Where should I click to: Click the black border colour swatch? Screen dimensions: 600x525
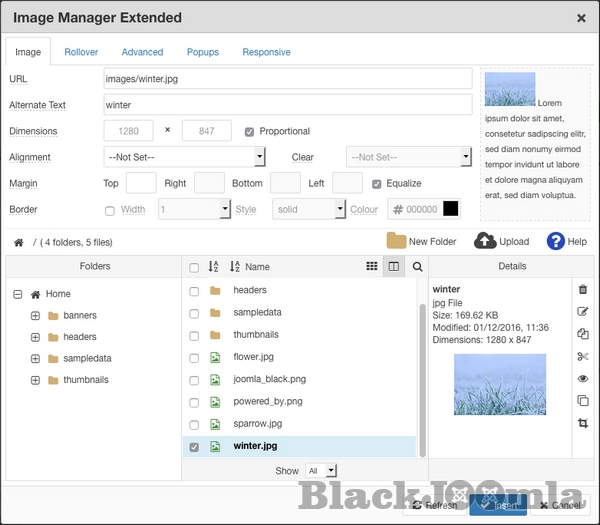[451, 209]
